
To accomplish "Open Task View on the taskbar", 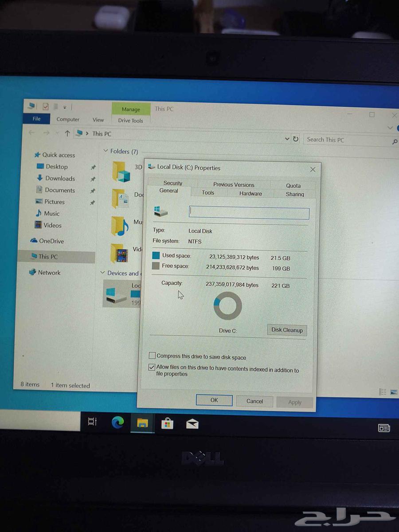I will [x=92, y=422].
